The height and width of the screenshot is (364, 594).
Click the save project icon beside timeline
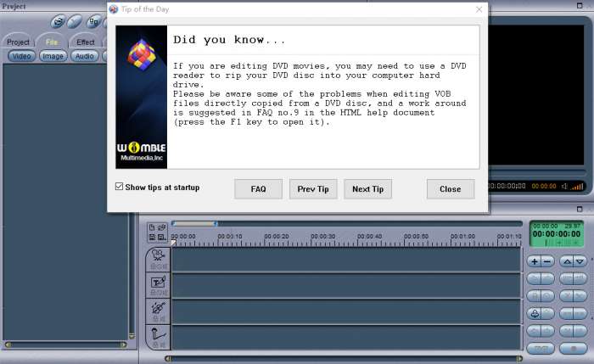pyautogui.click(x=152, y=237)
